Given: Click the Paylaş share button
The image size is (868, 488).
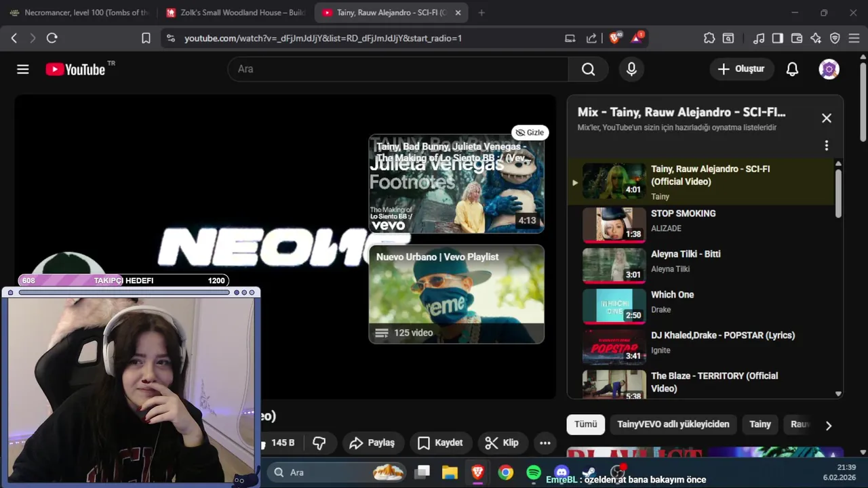Looking at the screenshot, I should point(372,443).
